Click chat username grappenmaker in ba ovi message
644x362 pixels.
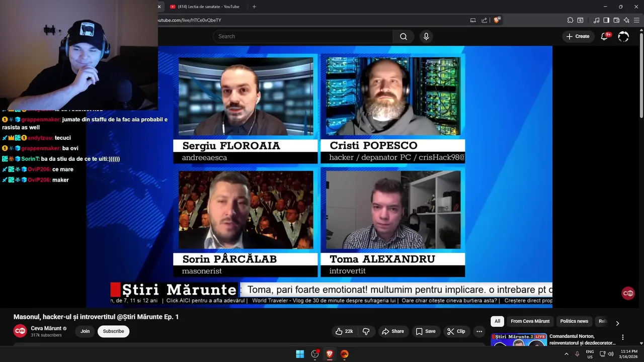[x=41, y=148]
